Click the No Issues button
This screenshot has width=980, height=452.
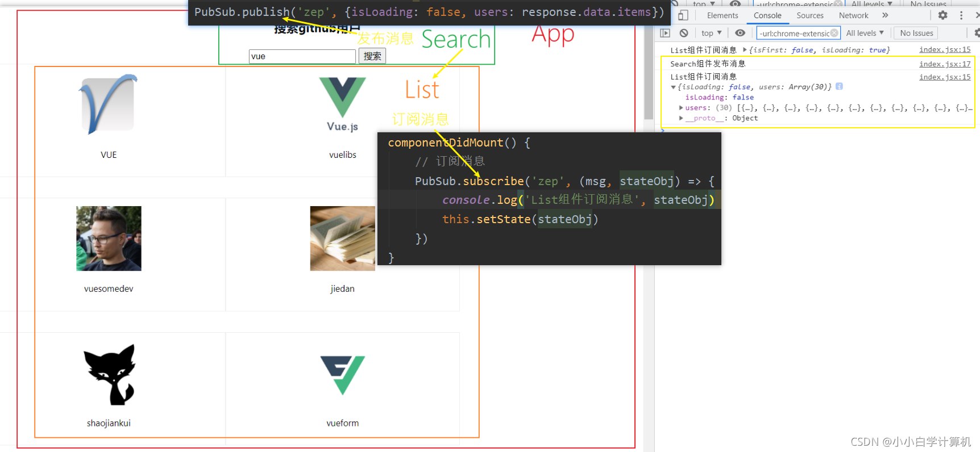coord(916,33)
